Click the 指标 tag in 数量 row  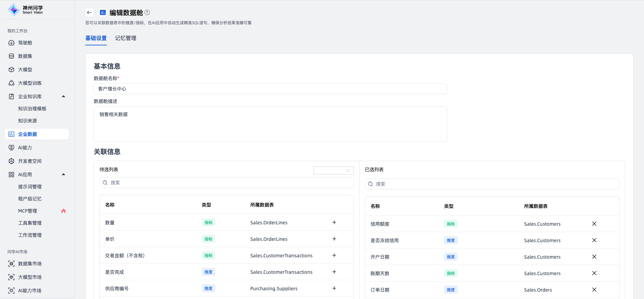[209, 222]
